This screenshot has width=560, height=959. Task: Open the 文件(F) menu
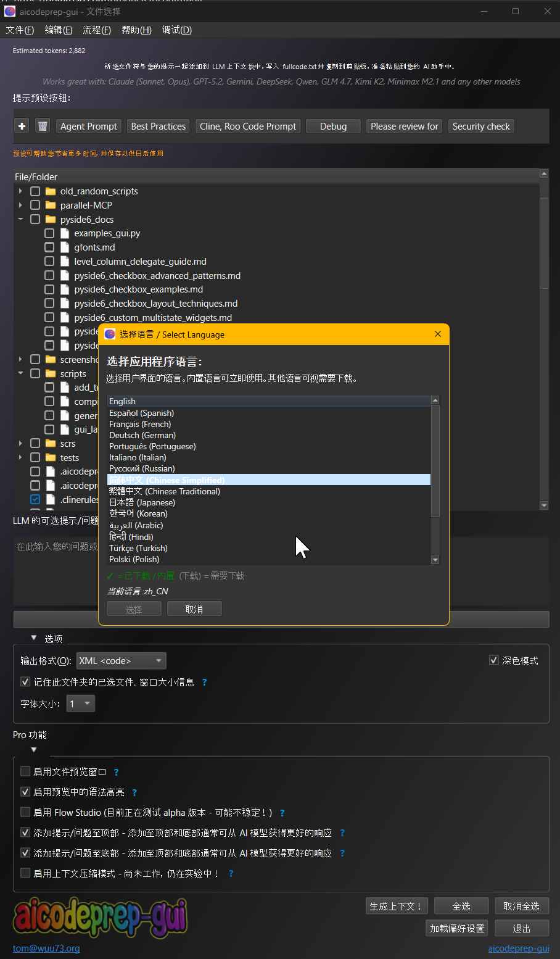tap(20, 30)
